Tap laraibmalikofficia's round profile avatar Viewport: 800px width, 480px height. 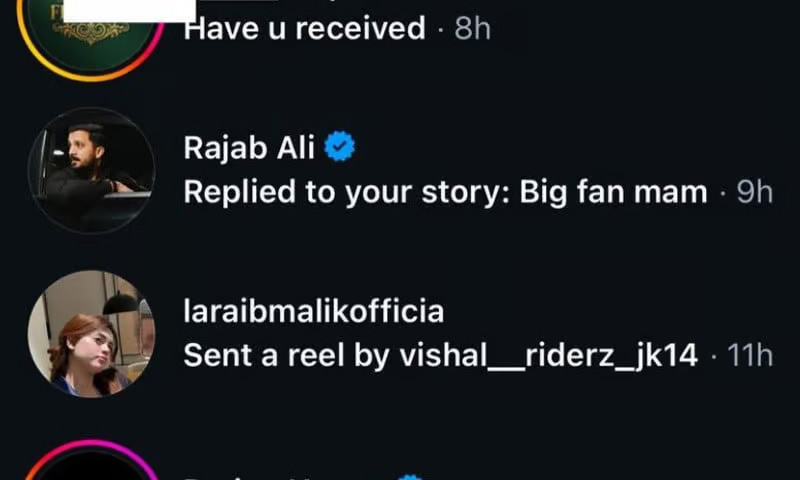pos(91,333)
